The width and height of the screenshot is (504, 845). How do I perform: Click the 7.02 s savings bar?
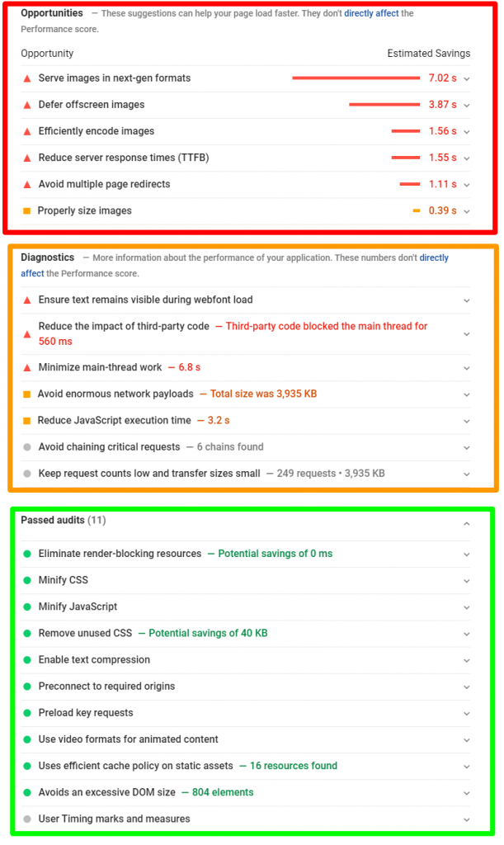coord(356,78)
